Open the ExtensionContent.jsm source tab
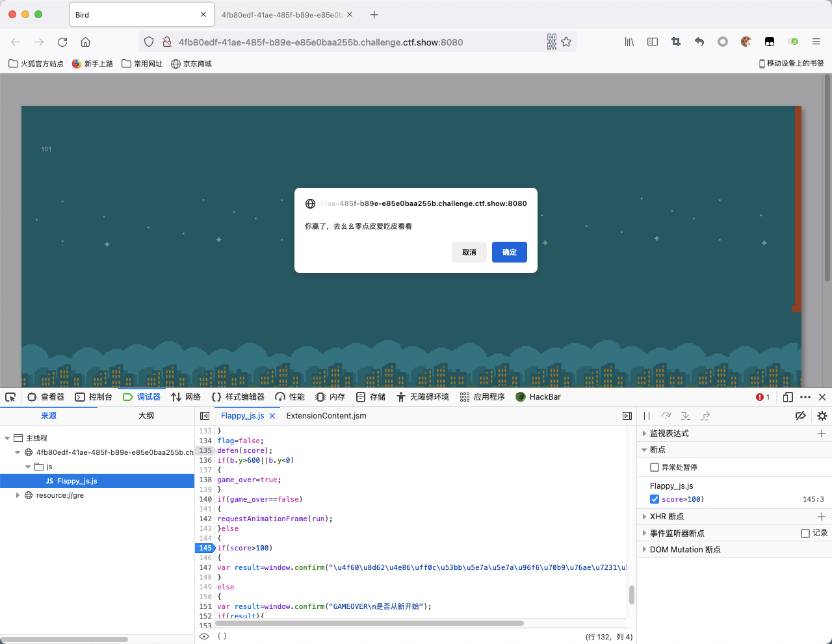832x644 pixels. (x=326, y=416)
